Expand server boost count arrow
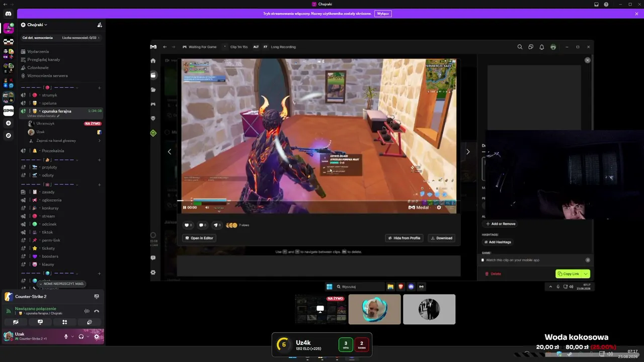This screenshot has height=362, width=644. point(99,38)
